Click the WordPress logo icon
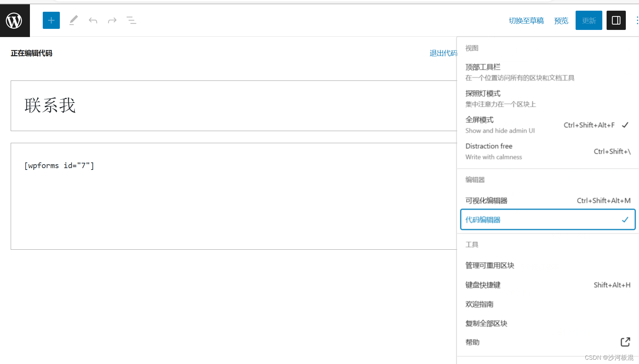 coord(15,21)
